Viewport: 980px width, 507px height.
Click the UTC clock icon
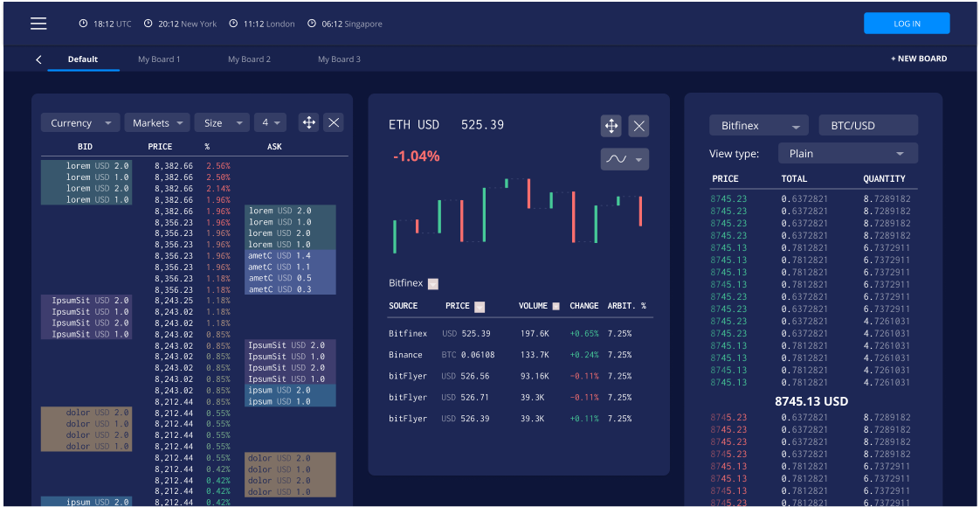83,24
